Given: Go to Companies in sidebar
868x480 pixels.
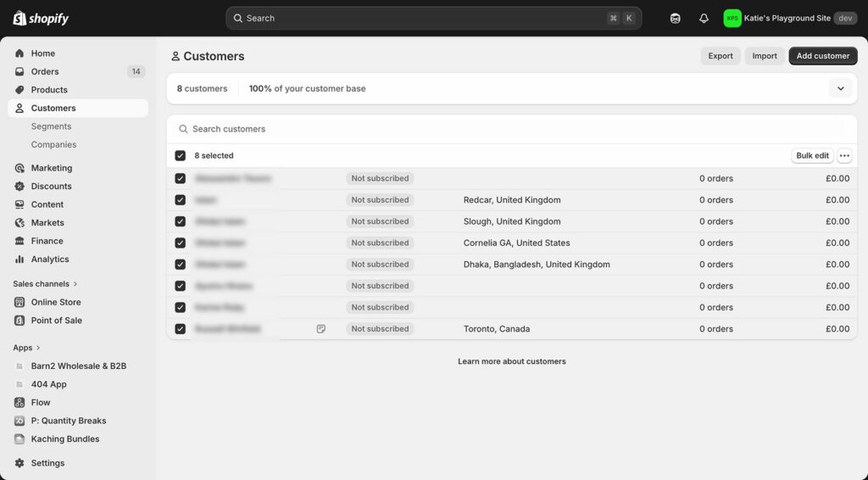Looking at the screenshot, I should point(53,144).
